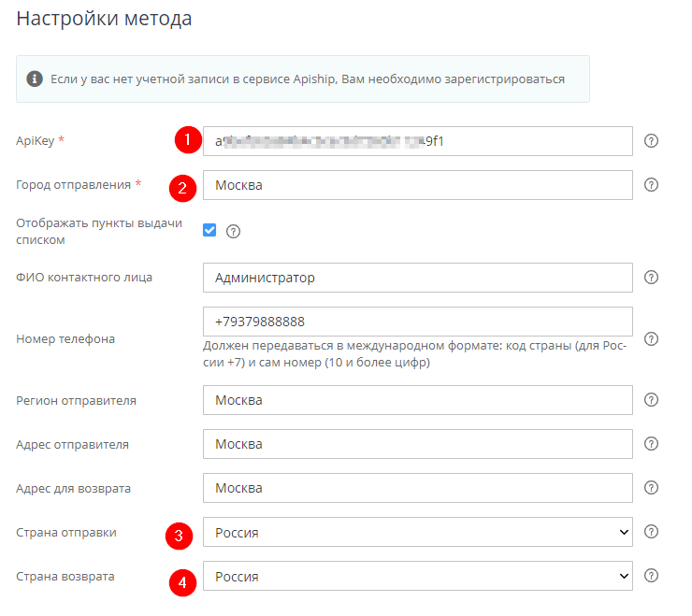Uncheck Отображать пункты выдачи списком checkbox
Viewport: 692px width, 616px height.
209,230
